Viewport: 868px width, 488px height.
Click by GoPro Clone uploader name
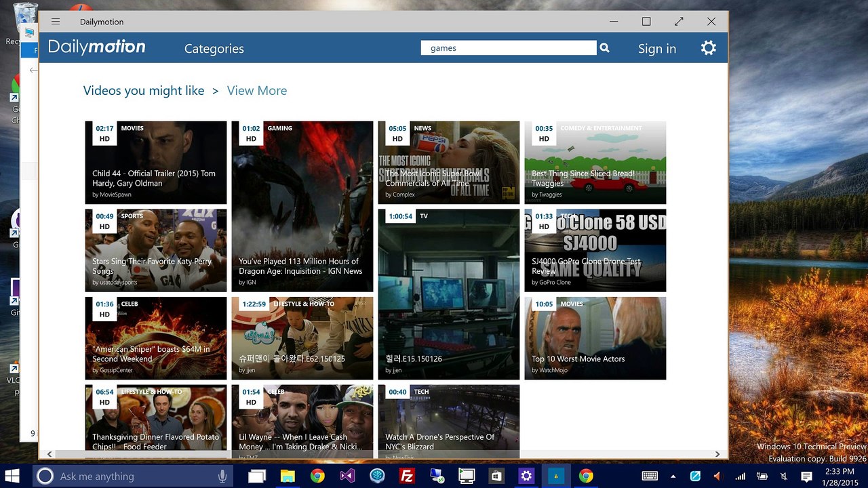pyautogui.click(x=551, y=283)
